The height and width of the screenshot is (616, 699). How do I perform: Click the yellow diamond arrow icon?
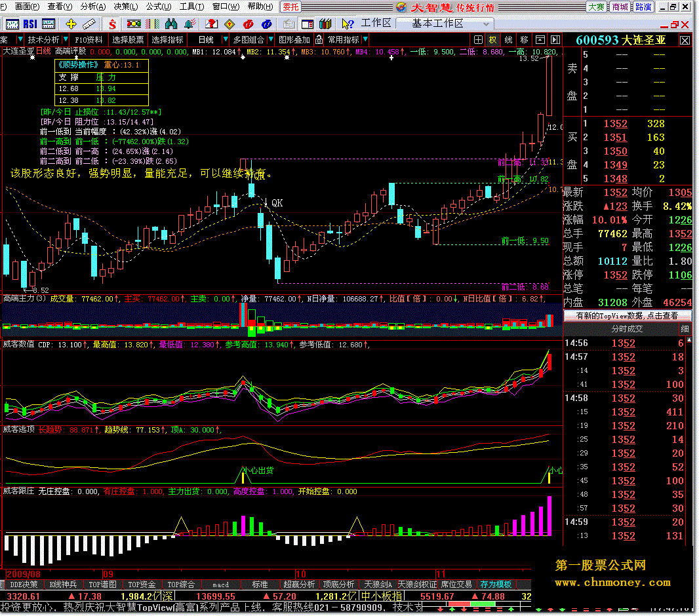pyautogui.click(x=230, y=24)
